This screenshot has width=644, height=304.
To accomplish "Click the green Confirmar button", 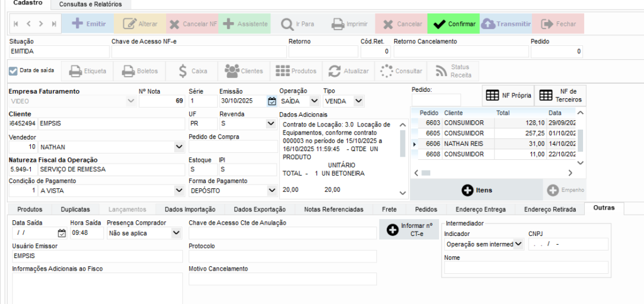I will pos(453,24).
